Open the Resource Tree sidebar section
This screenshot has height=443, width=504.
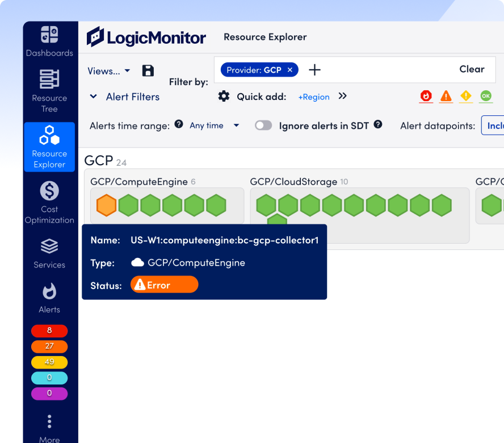(49, 91)
